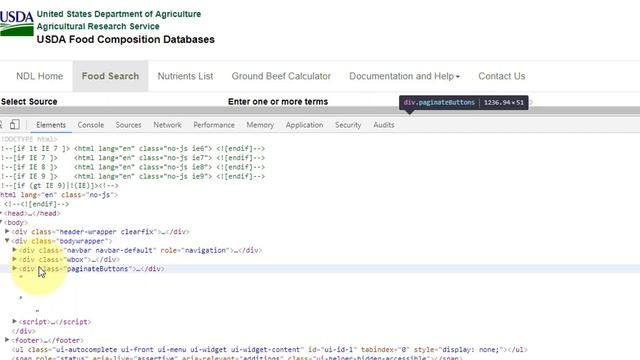Click the Contact Us link
640x360 pixels.
tap(502, 76)
